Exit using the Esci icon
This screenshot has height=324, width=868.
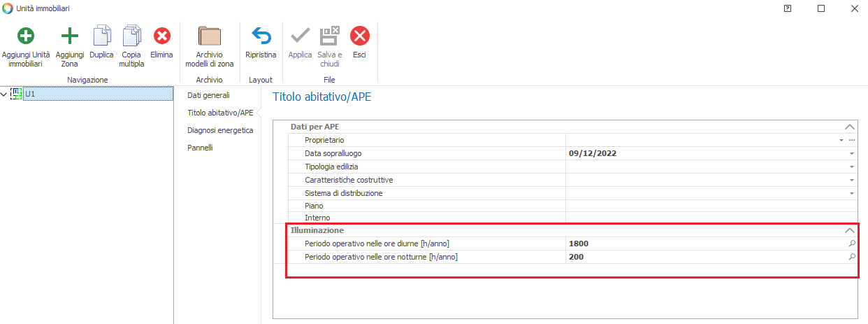[x=359, y=36]
